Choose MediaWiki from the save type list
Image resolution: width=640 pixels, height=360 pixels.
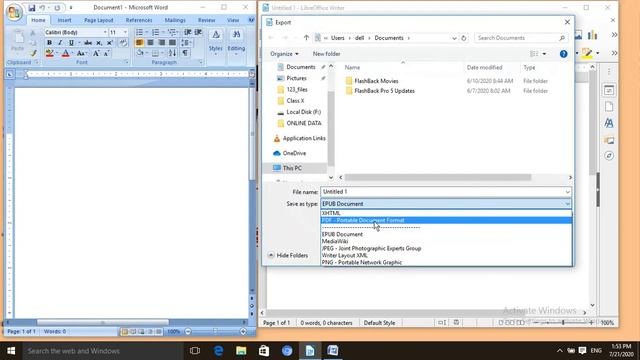(x=446, y=241)
